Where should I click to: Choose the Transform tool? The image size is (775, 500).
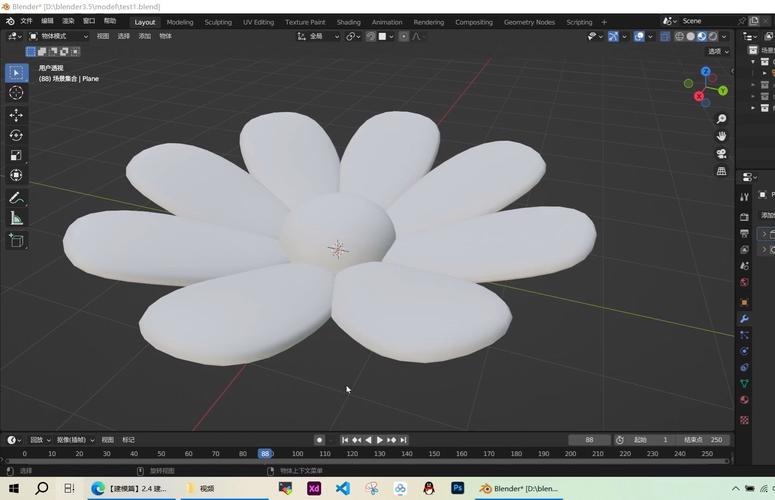coord(16,175)
